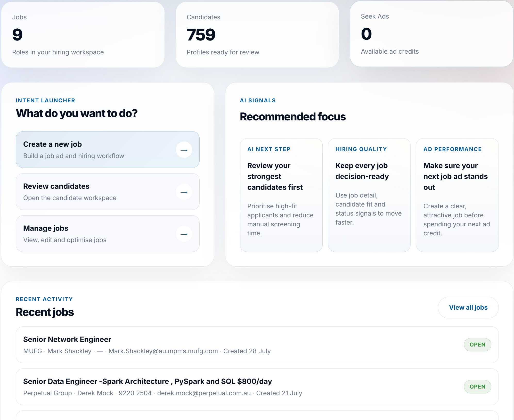Click the arrow icon on Review candidates
514x420 pixels.
[x=184, y=192]
